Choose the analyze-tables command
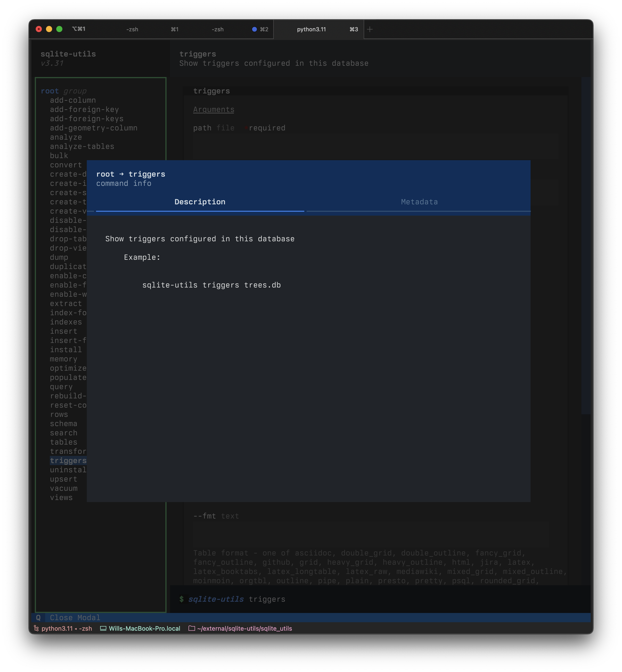This screenshot has width=622, height=672. coord(82,146)
